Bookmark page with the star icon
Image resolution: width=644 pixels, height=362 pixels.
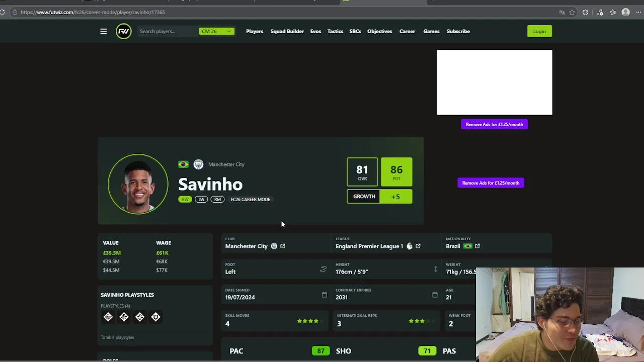pos(572,12)
